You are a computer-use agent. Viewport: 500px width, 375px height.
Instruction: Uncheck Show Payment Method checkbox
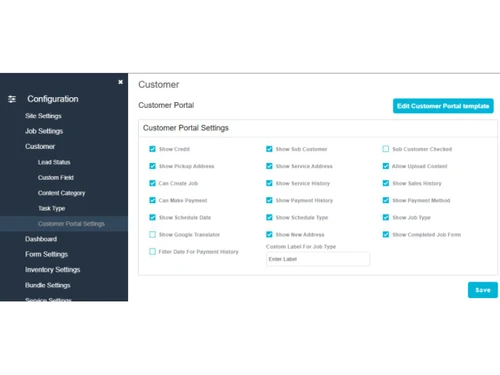[386, 200]
